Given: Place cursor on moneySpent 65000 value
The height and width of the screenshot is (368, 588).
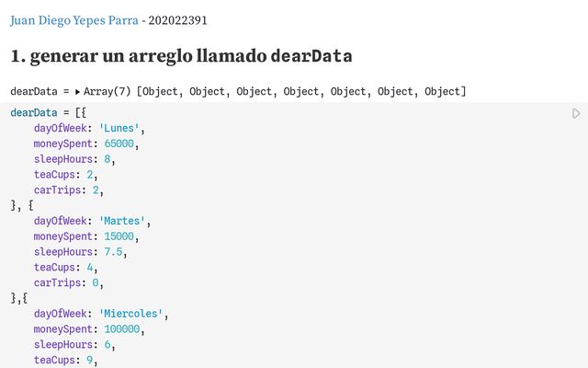Looking at the screenshot, I should (119, 144).
